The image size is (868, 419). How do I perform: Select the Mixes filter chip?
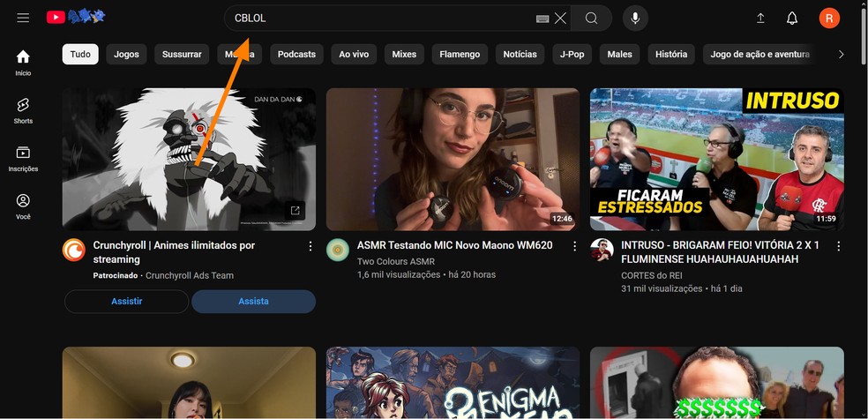[x=404, y=54]
